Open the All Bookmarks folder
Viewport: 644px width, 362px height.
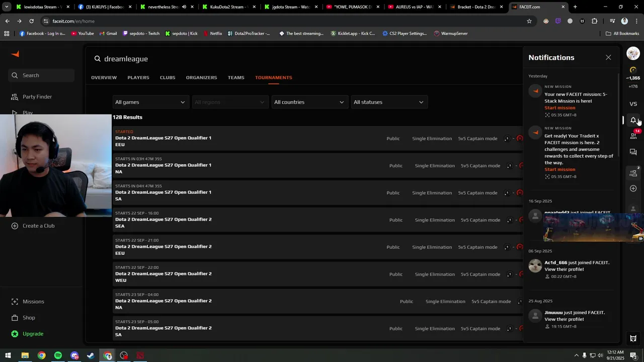pyautogui.click(x=622, y=33)
